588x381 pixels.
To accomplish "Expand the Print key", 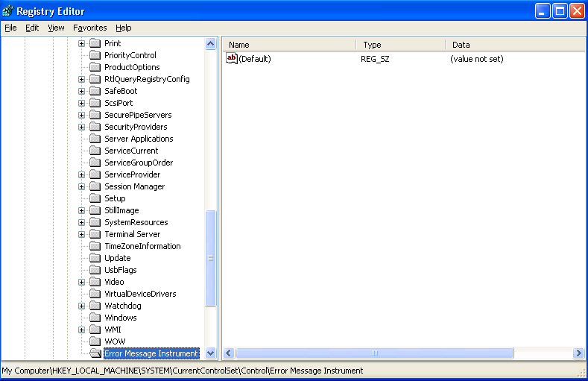I will [82, 43].
